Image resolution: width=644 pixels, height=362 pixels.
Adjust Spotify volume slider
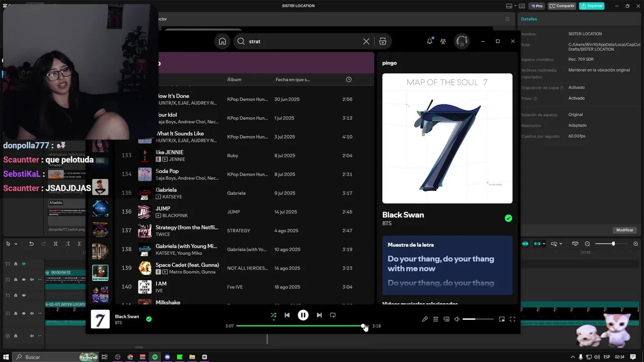tap(477, 319)
